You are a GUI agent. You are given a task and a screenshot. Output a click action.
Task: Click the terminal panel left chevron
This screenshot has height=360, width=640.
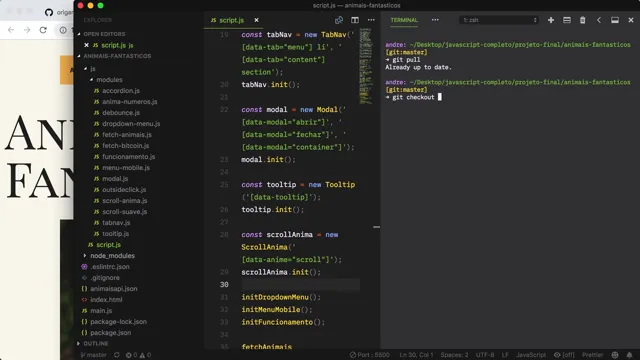click(x=599, y=20)
